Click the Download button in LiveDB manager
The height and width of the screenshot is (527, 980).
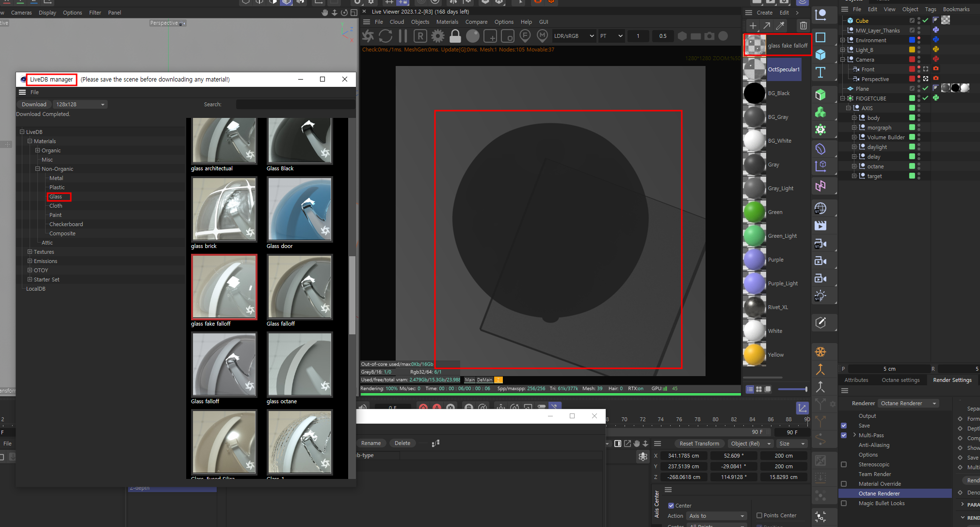point(34,104)
